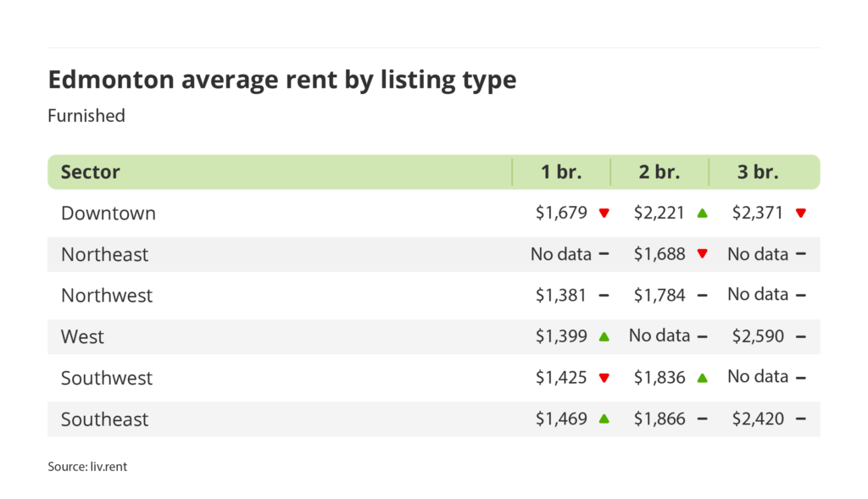Click the Southeast 3 br. price $2,420

(x=758, y=419)
